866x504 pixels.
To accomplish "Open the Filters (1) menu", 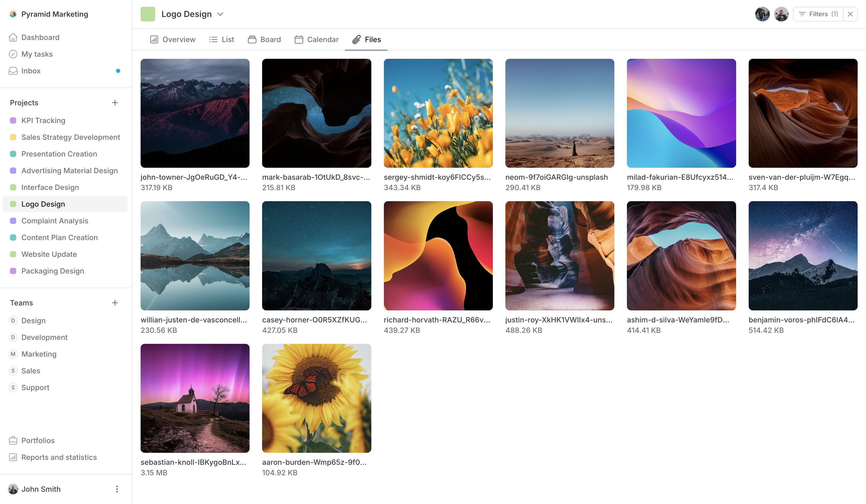I will pyautogui.click(x=818, y=14).
